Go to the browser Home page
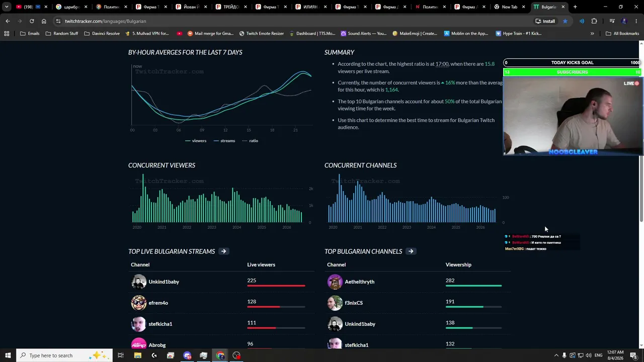 pyautogui.click(x=44, y=21)
